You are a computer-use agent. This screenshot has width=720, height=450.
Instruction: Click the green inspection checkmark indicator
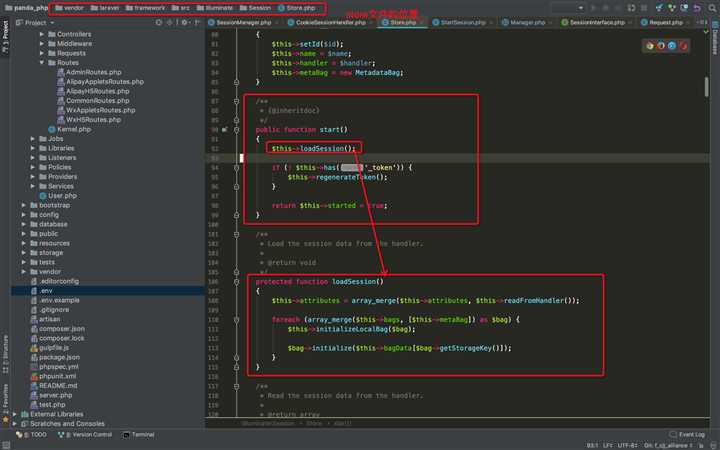tap(706, 32)
